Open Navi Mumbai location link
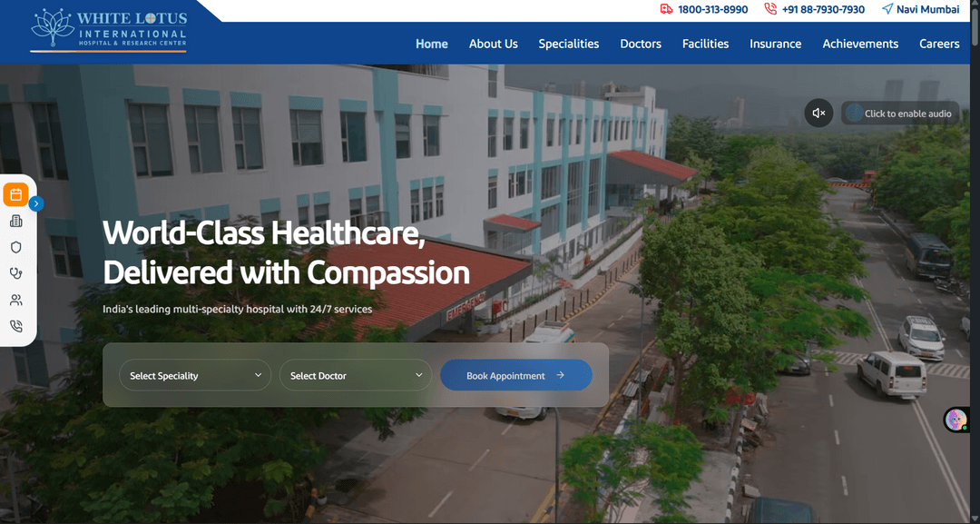 (921, 9)
